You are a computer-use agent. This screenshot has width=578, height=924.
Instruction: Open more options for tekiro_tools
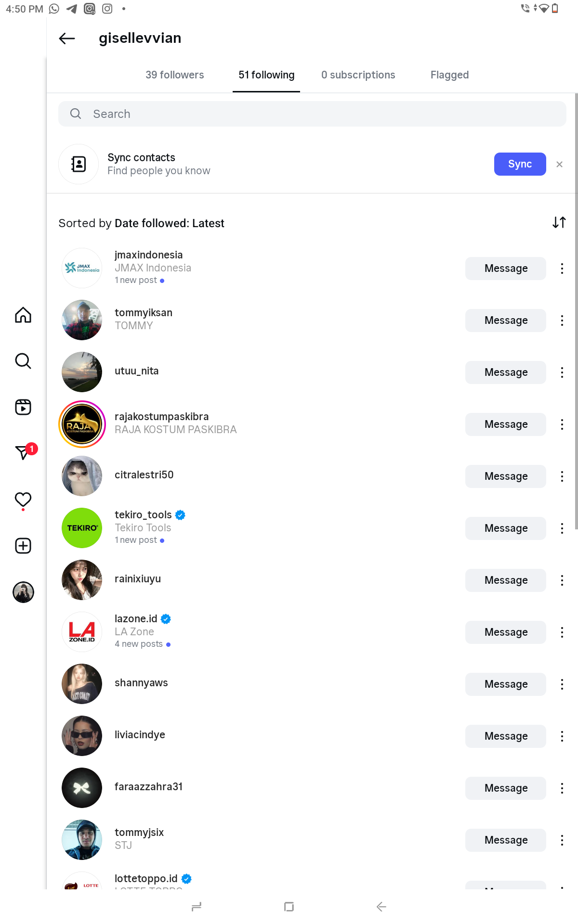(x=562, y=528)
